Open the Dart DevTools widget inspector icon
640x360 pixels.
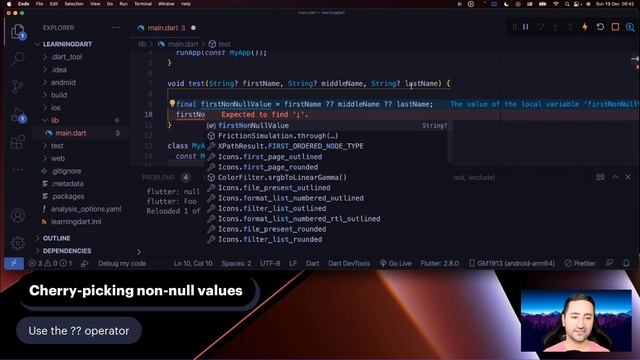[x=630, y=27]
